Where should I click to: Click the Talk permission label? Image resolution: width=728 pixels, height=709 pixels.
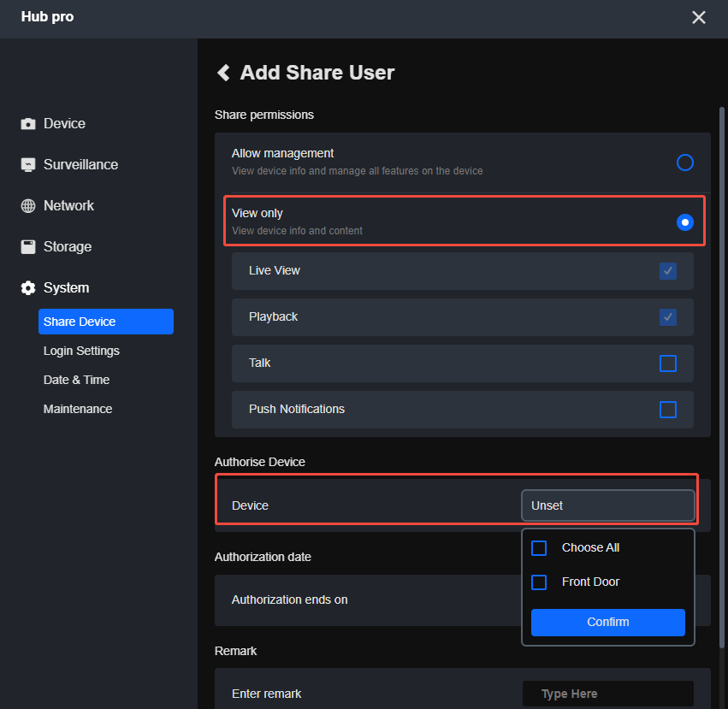pyautogui.click(x=259, y=363)
